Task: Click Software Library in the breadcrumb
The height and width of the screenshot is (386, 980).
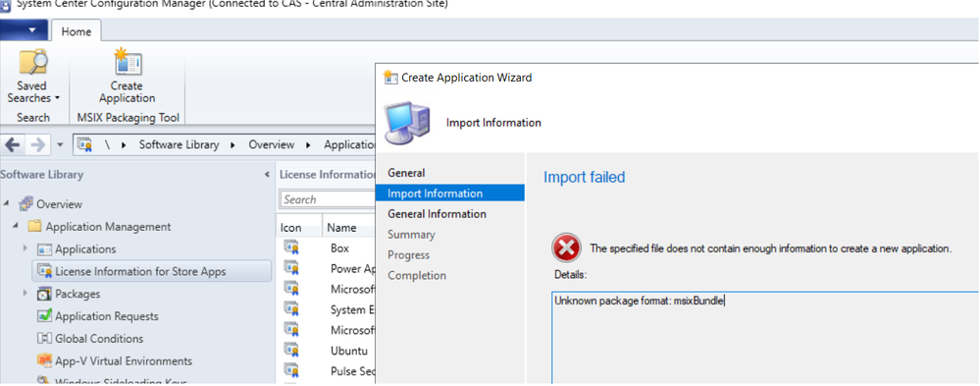Action: pos(179,144)
